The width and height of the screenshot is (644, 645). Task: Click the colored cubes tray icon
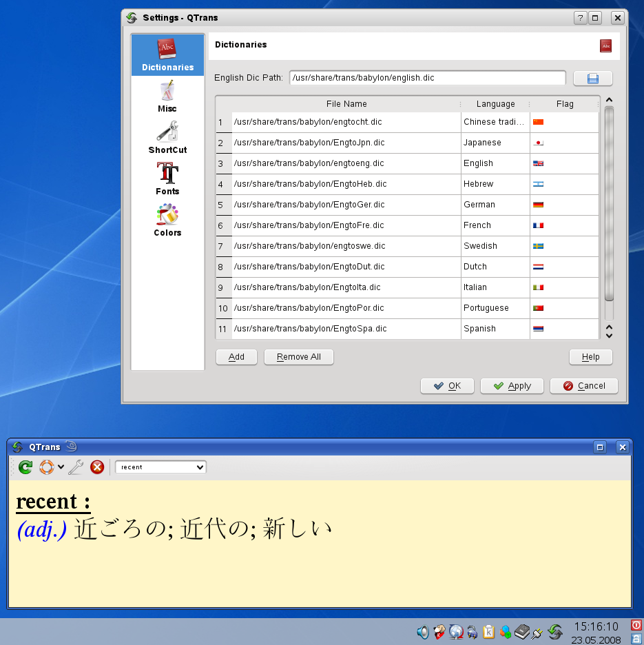(x=506, y=632)
